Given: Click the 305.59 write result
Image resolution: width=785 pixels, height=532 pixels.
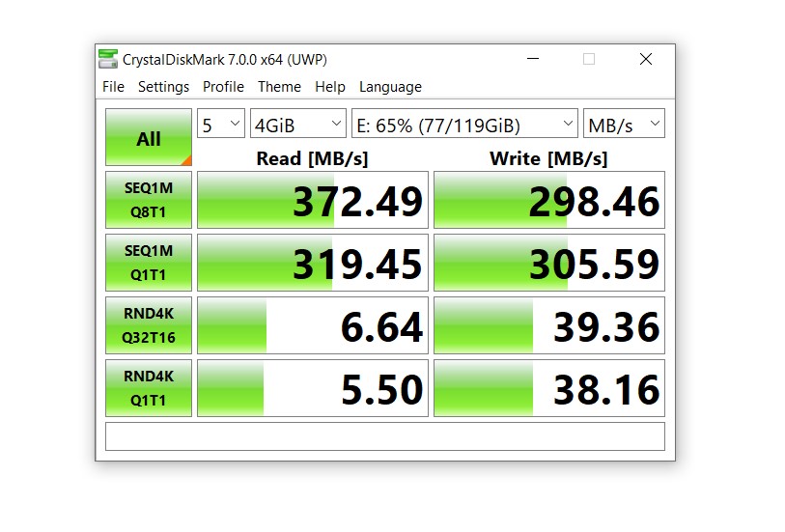Looking at the screenshot, I should [549, 263].
